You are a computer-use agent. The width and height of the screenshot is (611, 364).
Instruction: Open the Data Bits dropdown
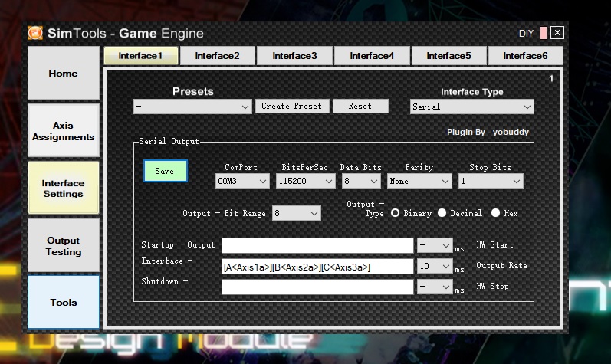(361, 181)
